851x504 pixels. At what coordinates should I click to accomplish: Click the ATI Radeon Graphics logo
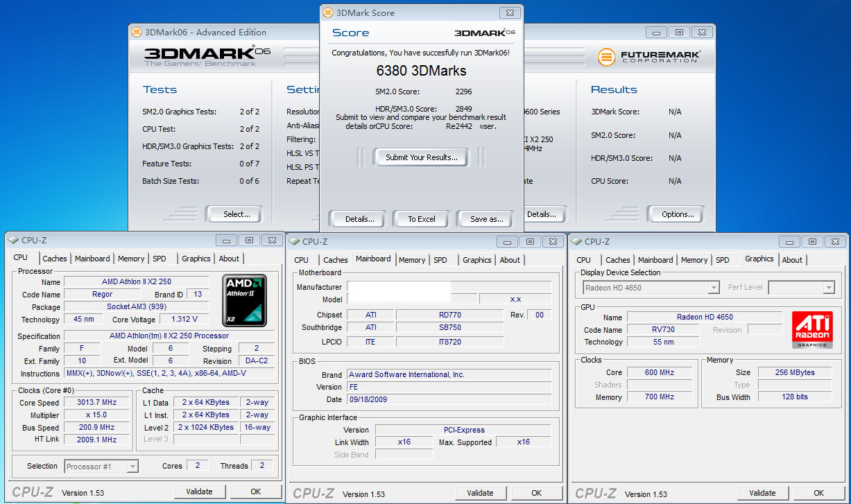pyautogui.click(x=812, y=329)
